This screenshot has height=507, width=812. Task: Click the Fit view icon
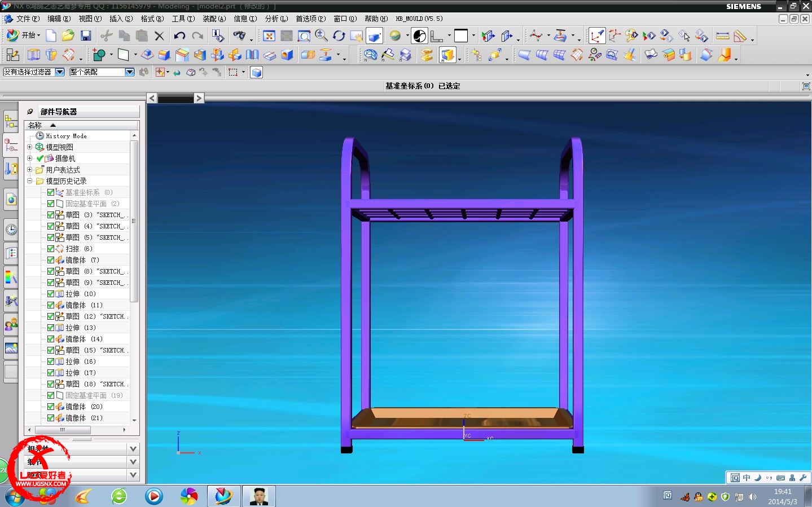[x=269, y=36]
